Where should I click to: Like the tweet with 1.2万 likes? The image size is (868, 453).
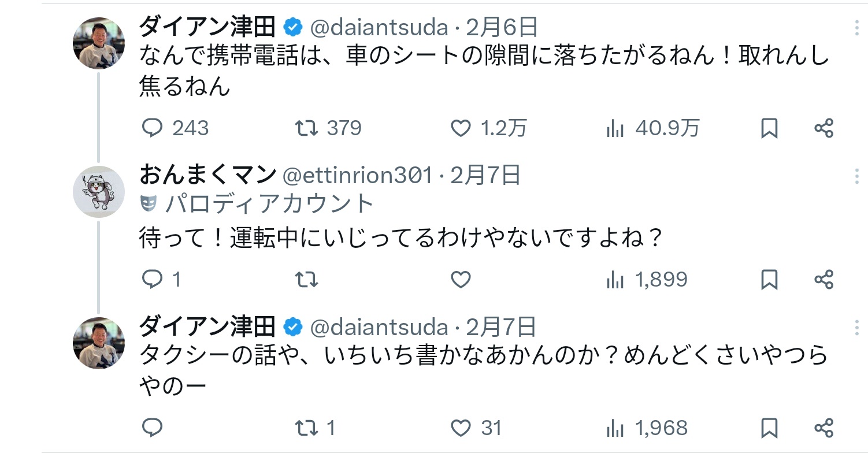(x=461, y=128)
